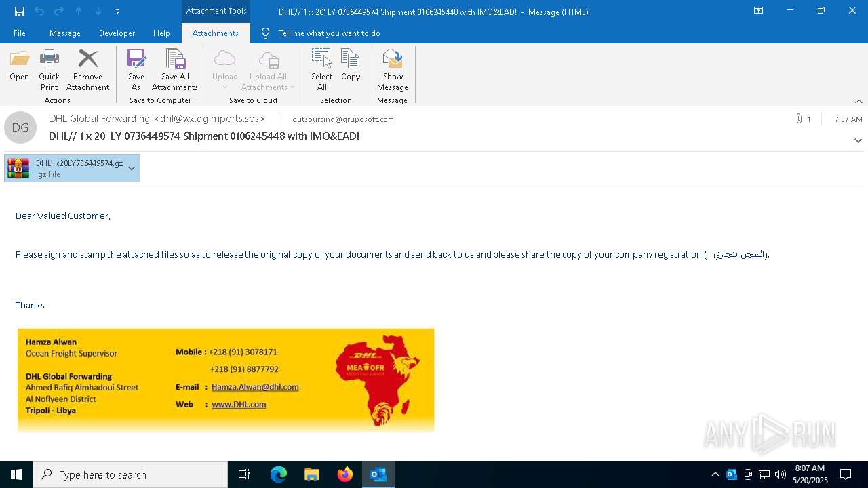Open Task View on taskbar
This screenshot has height=488, width=868.
(x=244, y=474)
